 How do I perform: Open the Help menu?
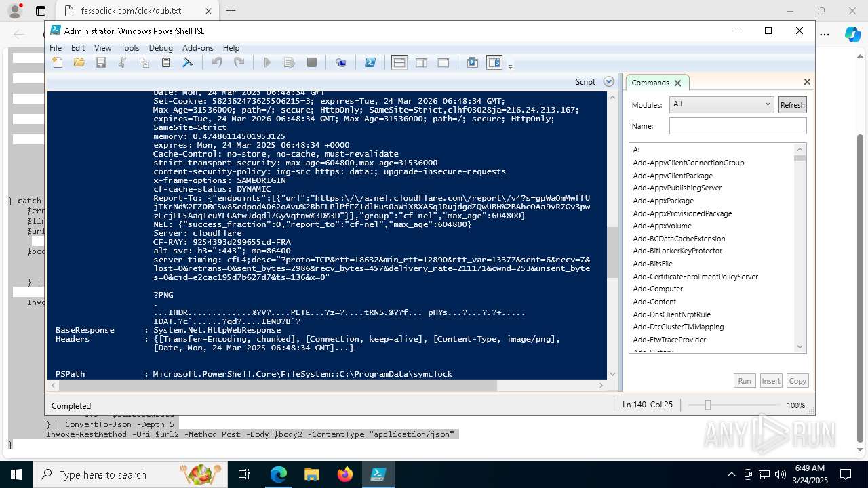(x=231, y=48)
